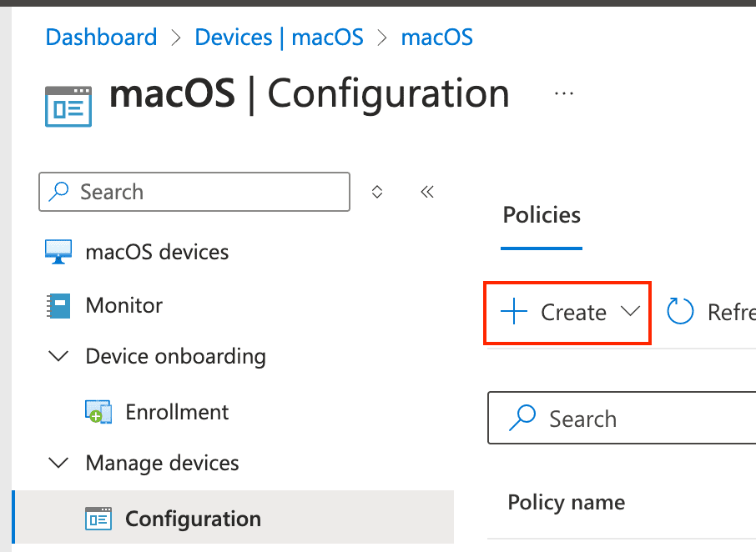This screenshot has height=552, width=756.
Task: Switch to the Policies tab
Action: [541, 215]
